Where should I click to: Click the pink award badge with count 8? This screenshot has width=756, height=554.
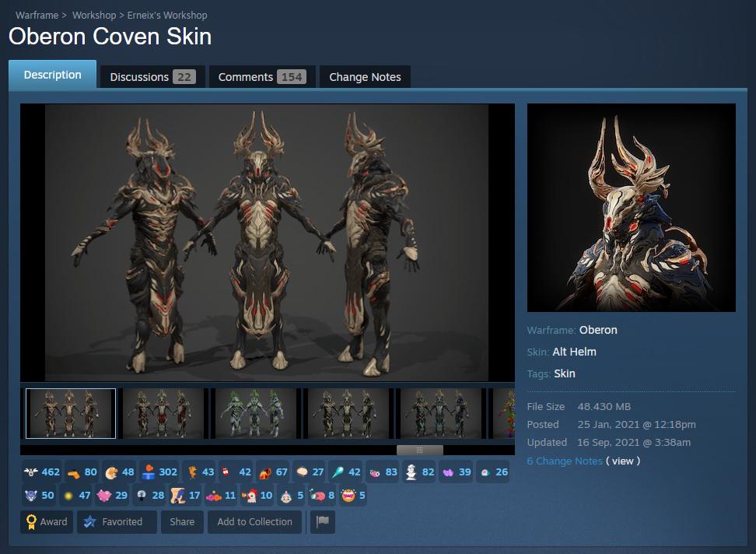coord(322,495)
